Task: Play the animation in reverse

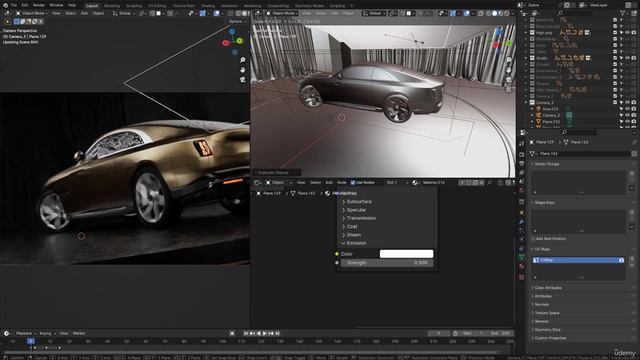Action: click(258, 333)
